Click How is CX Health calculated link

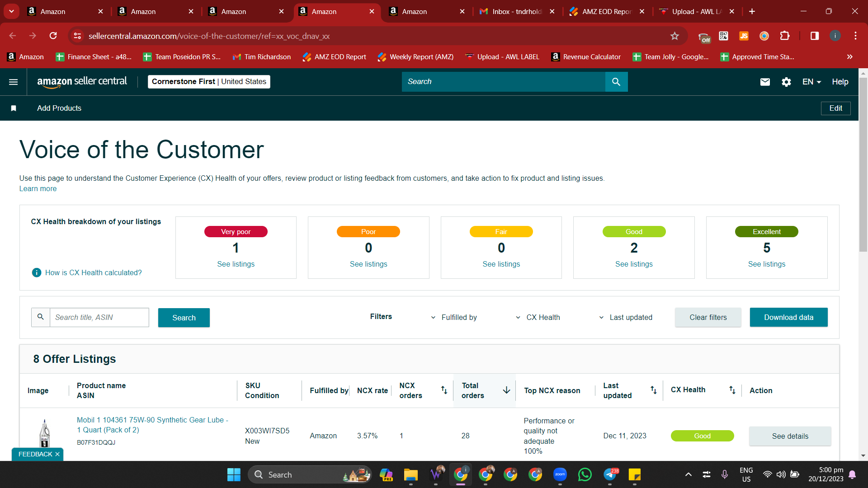pyautogui.click(x=93, y=272)
